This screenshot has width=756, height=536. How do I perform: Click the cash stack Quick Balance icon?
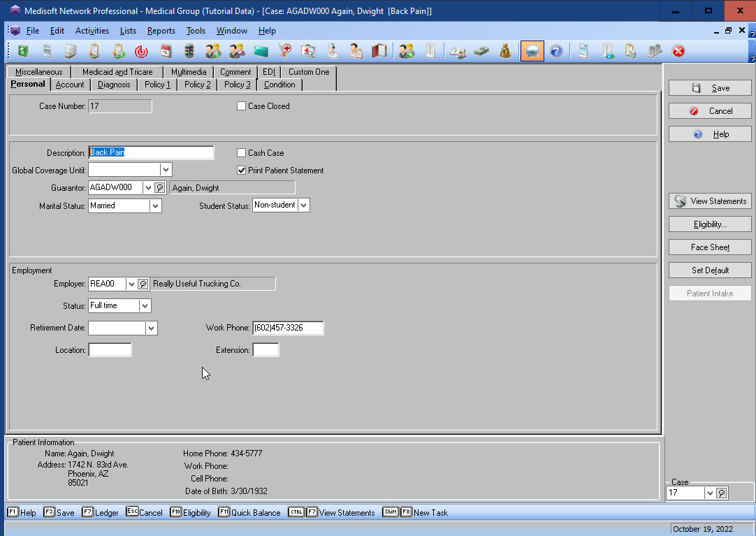[481, 51]
